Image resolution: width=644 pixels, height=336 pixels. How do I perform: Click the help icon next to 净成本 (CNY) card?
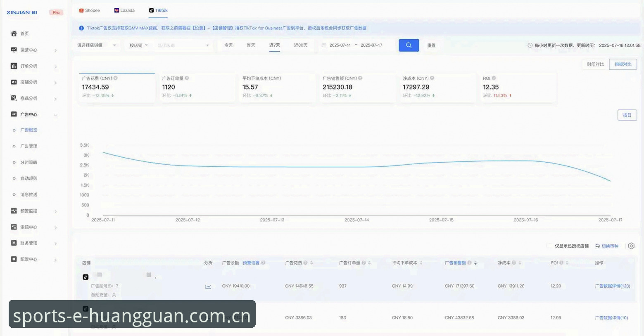[432, 78]
